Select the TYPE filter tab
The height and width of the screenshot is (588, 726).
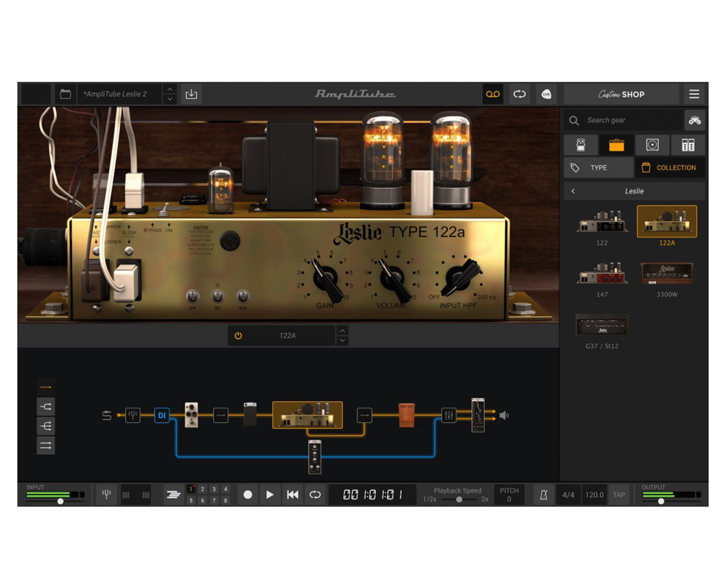coord(599,168)
